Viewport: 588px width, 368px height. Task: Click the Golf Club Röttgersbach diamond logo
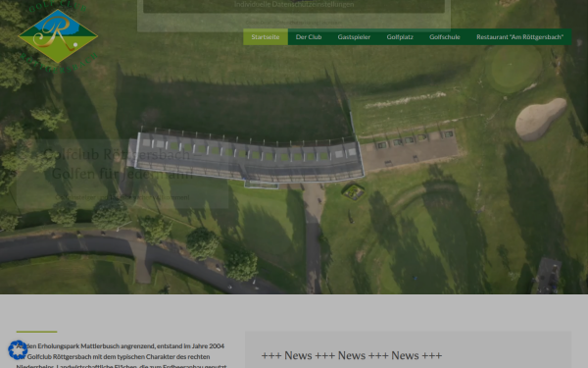click(x=58, y=36)
